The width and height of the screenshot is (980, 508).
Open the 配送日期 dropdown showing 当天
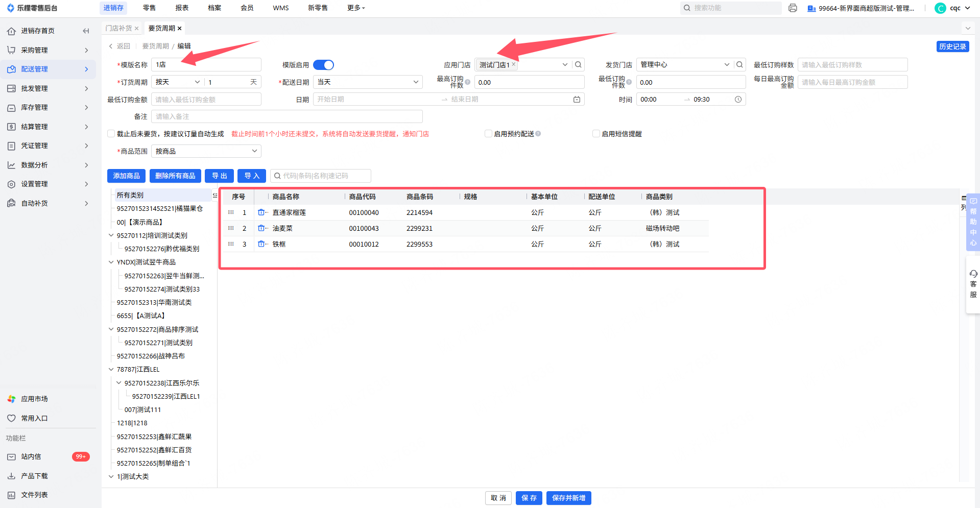coord(368,82)
